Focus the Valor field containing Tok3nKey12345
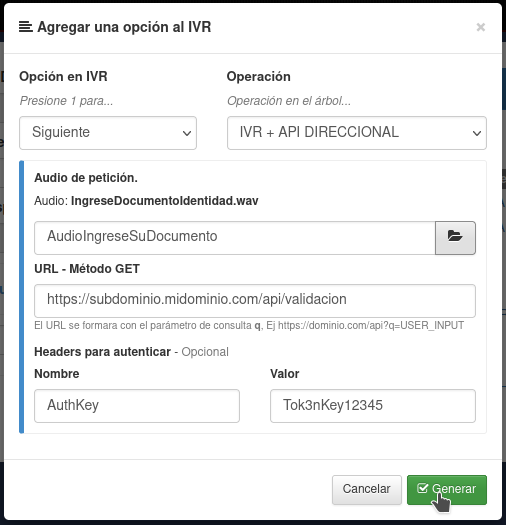This screenshot has height=525, width=506. click(373, 406)
